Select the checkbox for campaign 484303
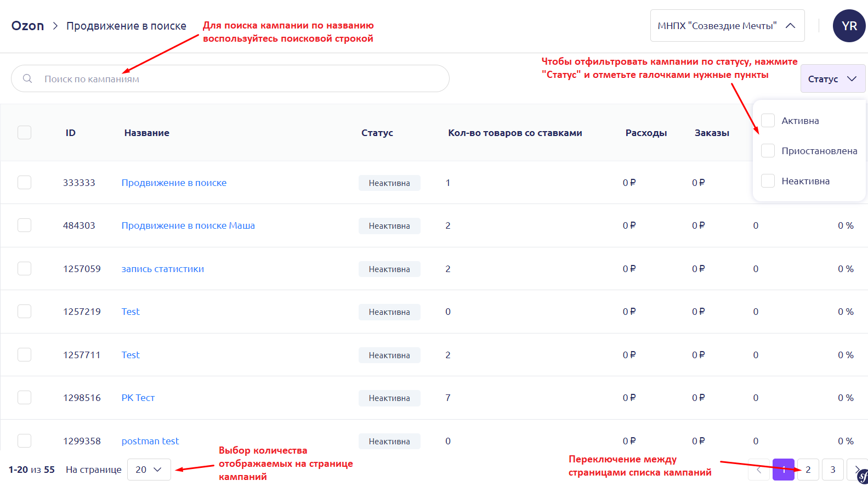Viewport: 868px width, 486px height. click(x=25, y=225)
